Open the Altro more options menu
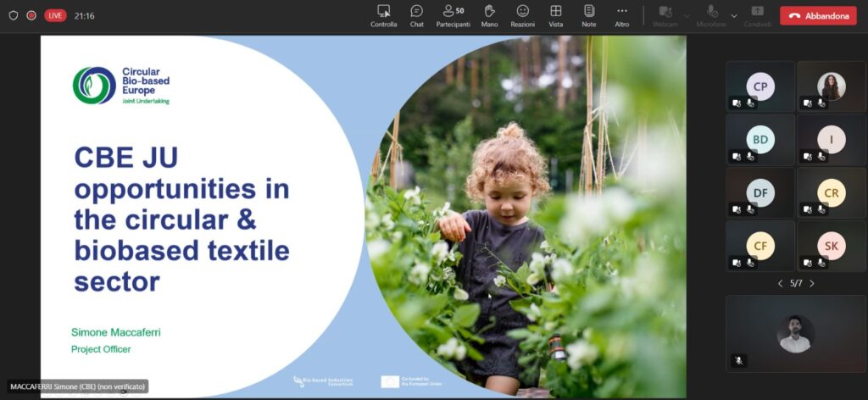The width and height of the screenshot is (868, 400). [622, 15]
